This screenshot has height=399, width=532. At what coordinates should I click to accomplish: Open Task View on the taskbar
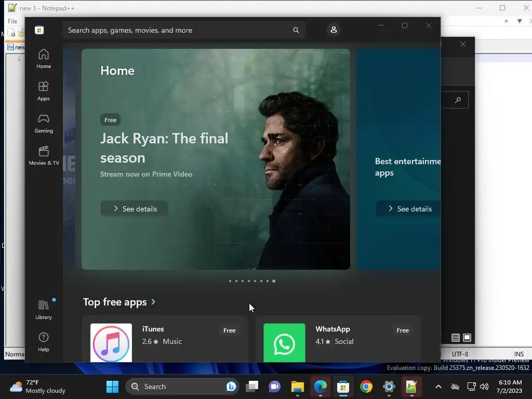tap(252, 387)
